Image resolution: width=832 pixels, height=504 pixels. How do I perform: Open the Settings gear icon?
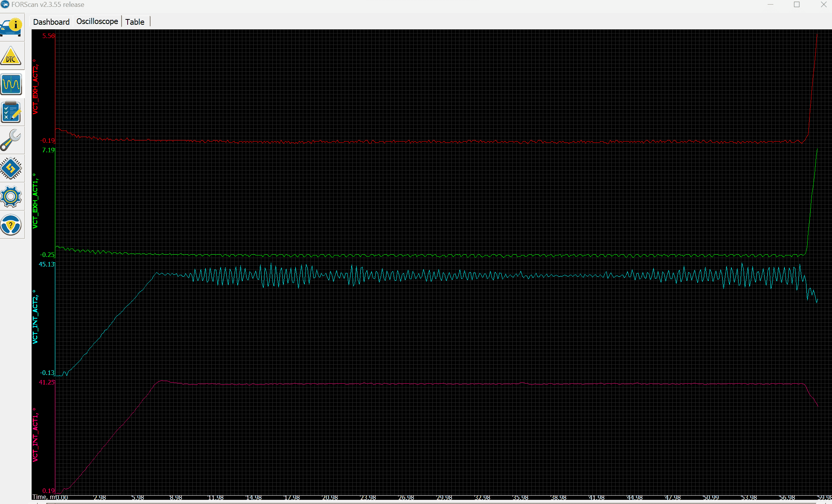pyautogui.click(x=11, y=197)
